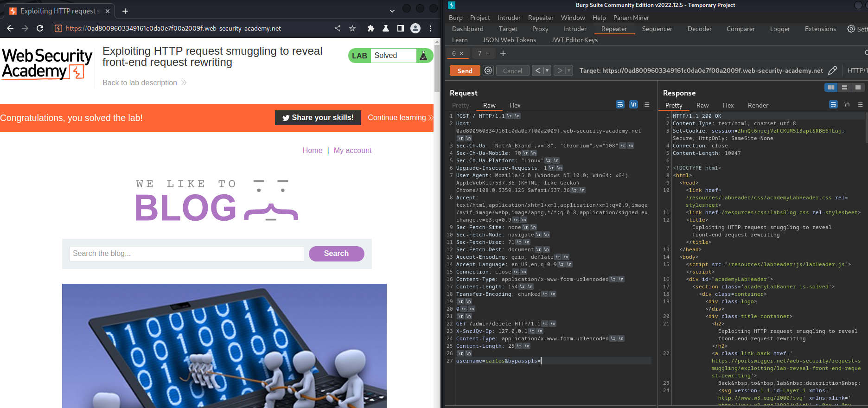Switch to combined tabbed layout view
Image resolution: width=868 pixels, height=408 pixels.
click(x=858, y=87)
